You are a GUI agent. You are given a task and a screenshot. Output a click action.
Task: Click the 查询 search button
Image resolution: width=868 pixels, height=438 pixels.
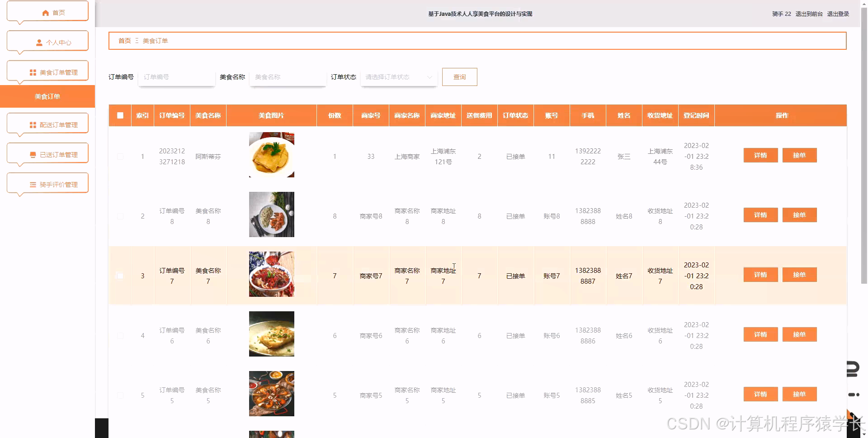(459, 77)
